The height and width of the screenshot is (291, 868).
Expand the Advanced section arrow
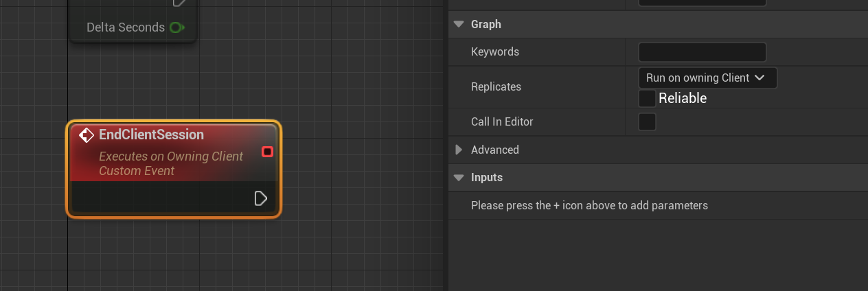[459, 150]
